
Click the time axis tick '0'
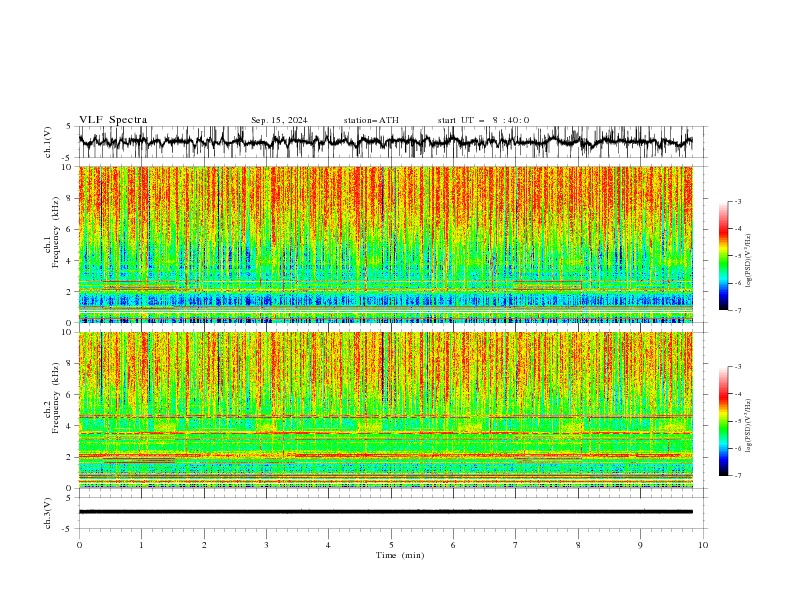(79, 545)
